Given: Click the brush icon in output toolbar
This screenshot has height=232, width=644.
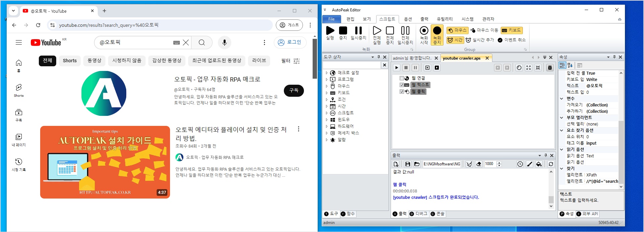Looking at the screenshot, I should pyautogui.click(x=530, y=164).
